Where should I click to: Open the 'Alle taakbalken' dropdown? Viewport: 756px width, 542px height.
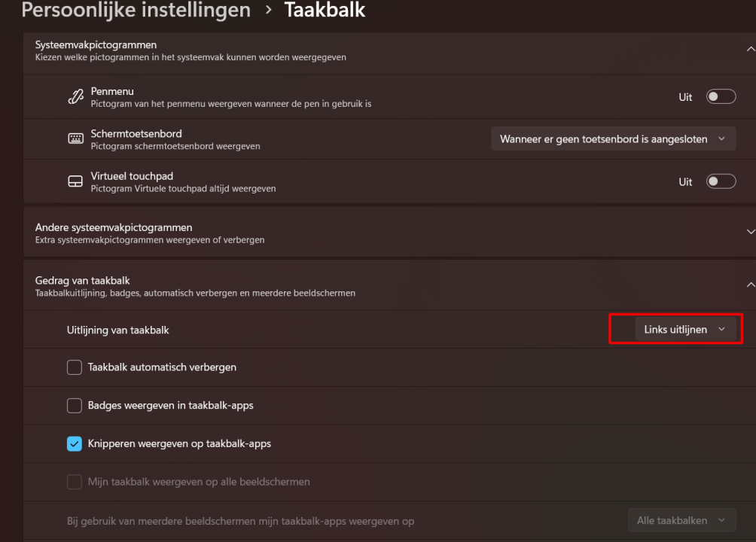tap(681, 520)
